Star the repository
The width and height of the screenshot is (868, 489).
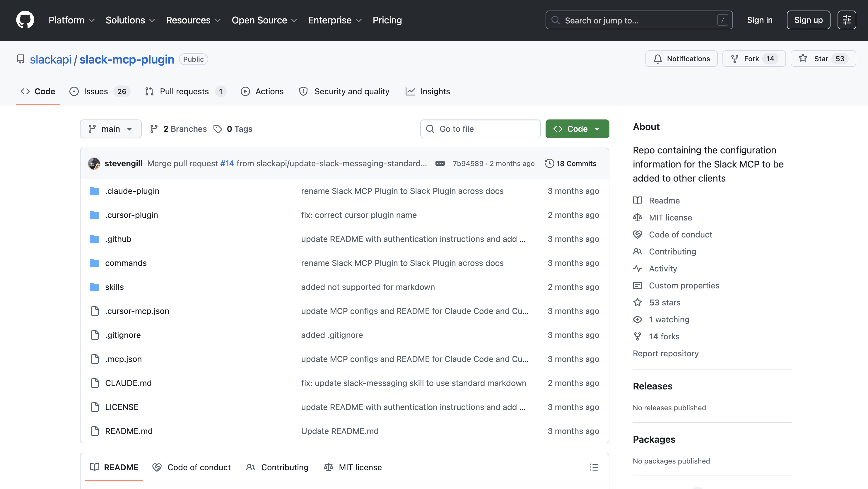(823, 59)
